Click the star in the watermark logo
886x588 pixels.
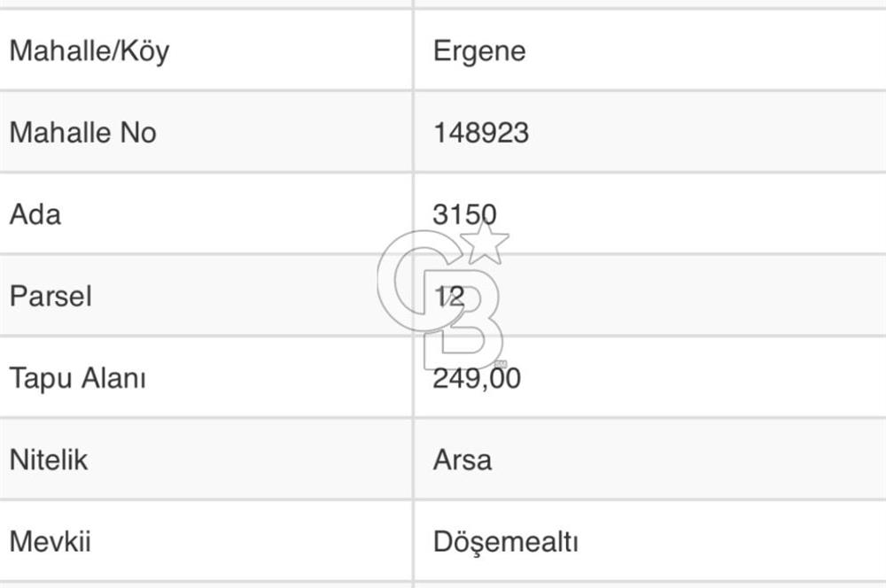click(485, 244)
